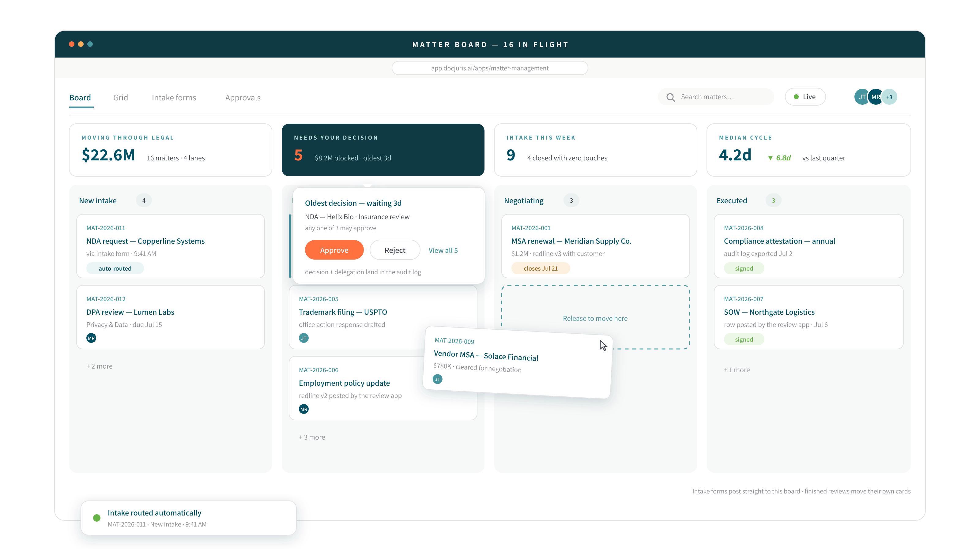This screenshot has width=980, height=551.
Task: Click the Release to move here dropzone
Action: (595, 317)
